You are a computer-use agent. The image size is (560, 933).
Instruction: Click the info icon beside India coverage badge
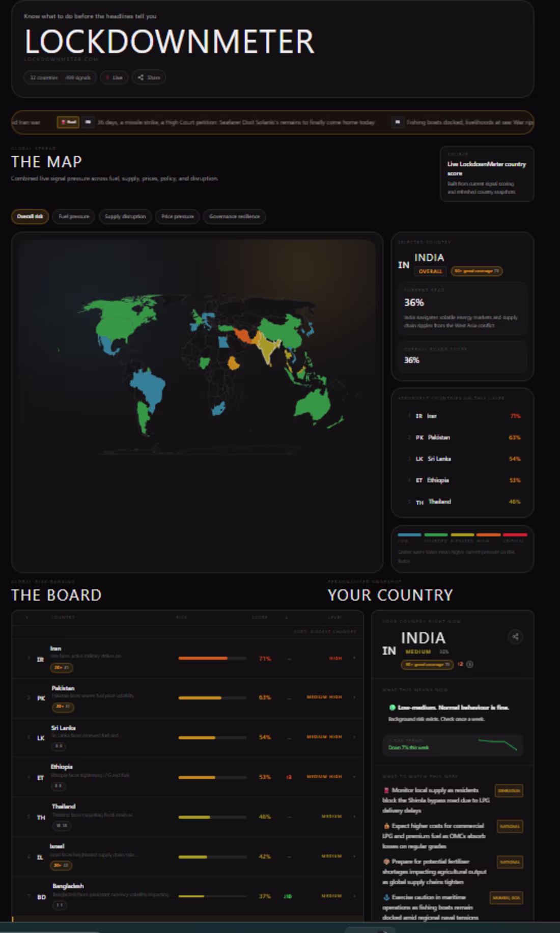[470, 664]
